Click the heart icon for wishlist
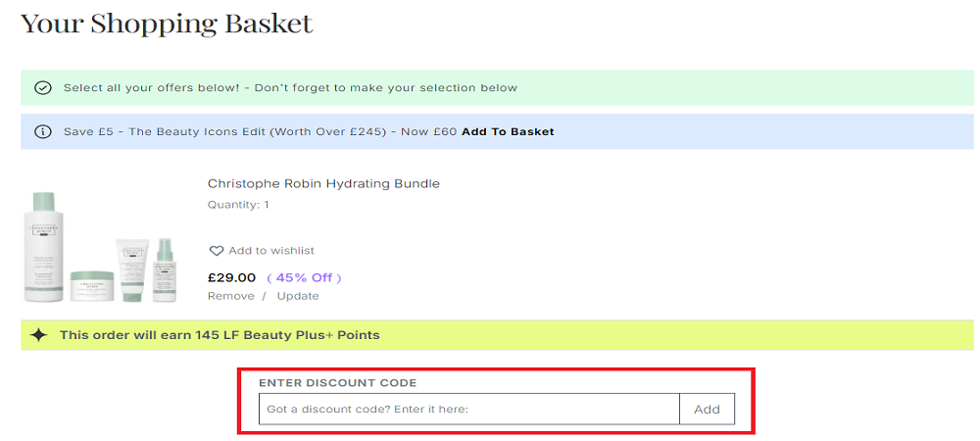 217,251
